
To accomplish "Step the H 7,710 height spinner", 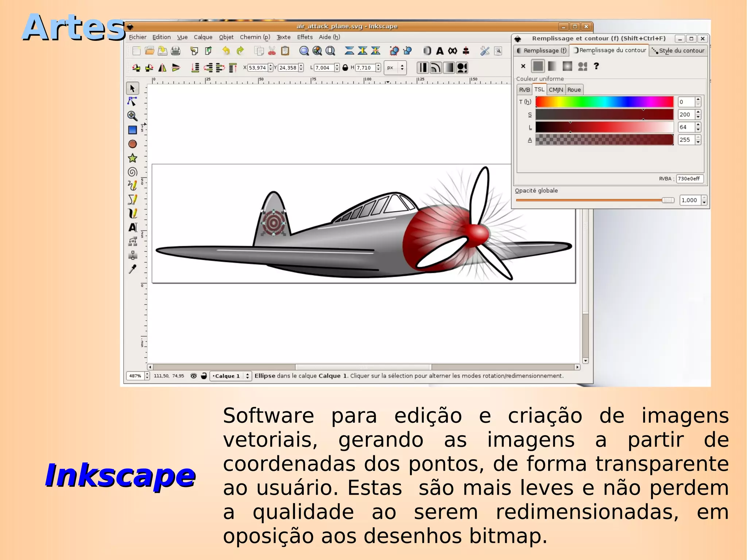I will click(378, 67).
